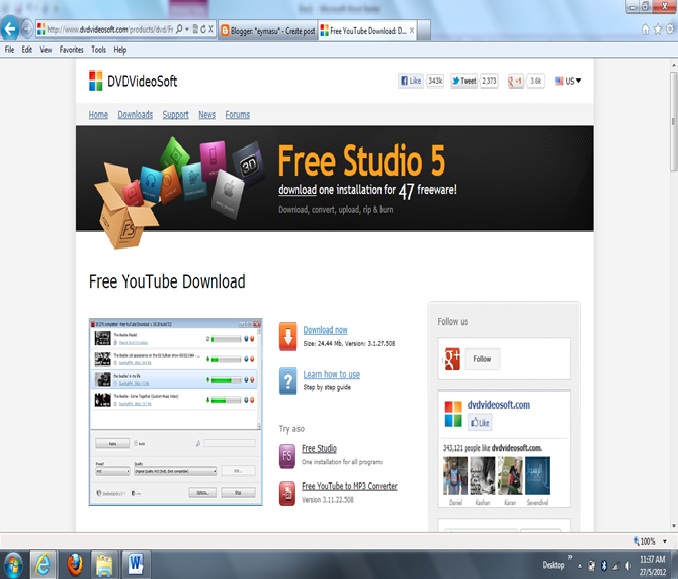Image resolution: width=678 pixels, height=579 pixels.
Task: Open Free YouTube to MP3 Converter link
Action: click(350, 486)
